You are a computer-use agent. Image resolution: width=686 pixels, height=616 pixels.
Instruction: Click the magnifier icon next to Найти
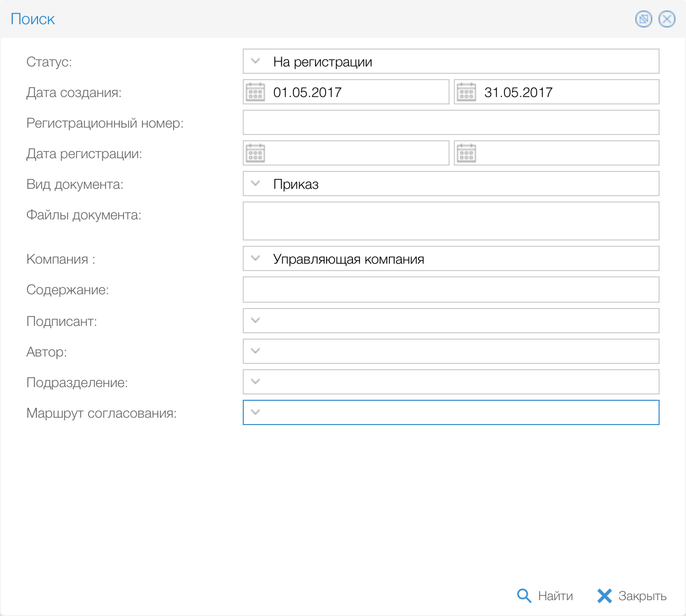[524, 596]
